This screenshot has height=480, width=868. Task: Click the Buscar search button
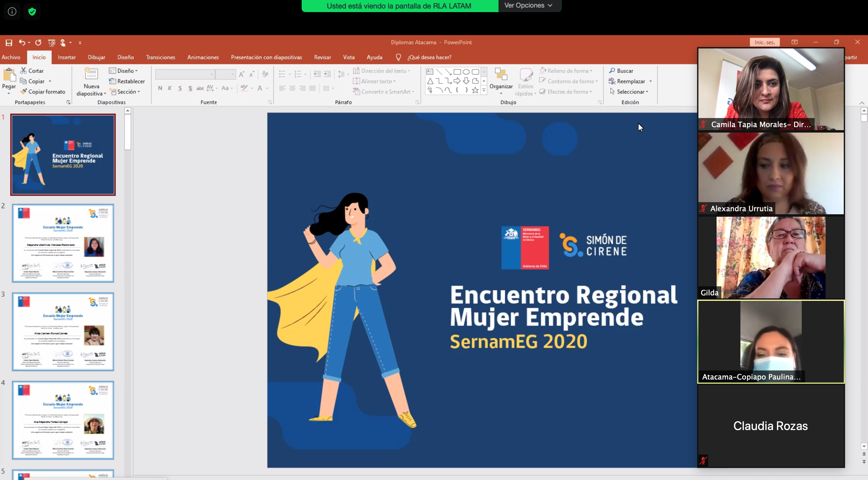[621, 71]
